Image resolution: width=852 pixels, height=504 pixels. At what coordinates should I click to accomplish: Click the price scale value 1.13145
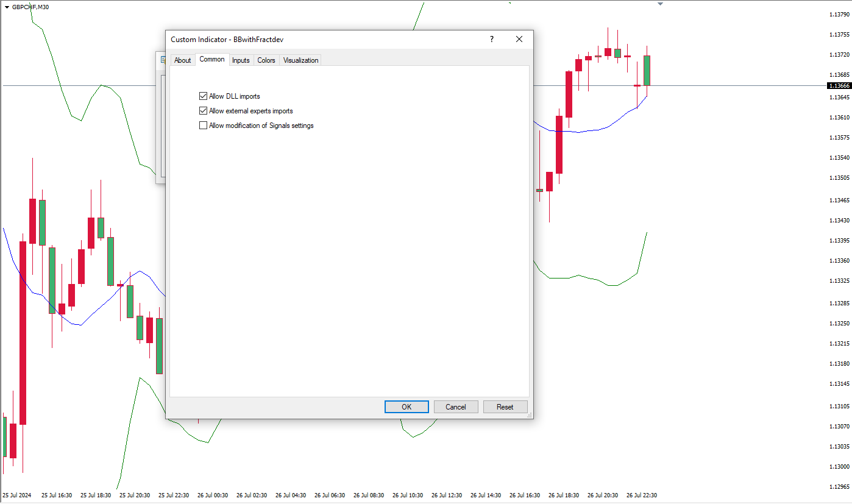(840, 384)
